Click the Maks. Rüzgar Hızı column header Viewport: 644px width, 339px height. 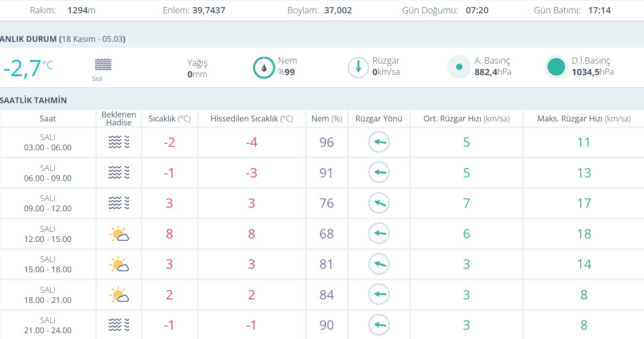click(x=583, y=119)
